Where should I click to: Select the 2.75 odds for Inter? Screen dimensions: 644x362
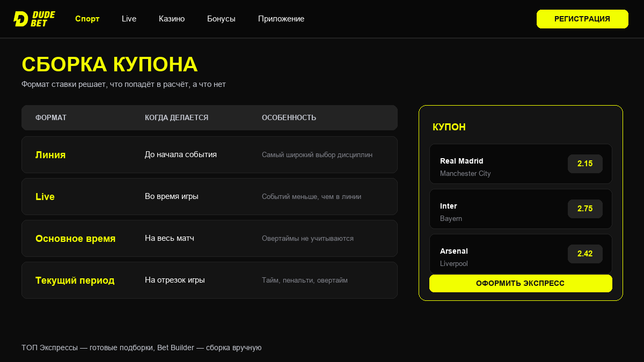585,209
